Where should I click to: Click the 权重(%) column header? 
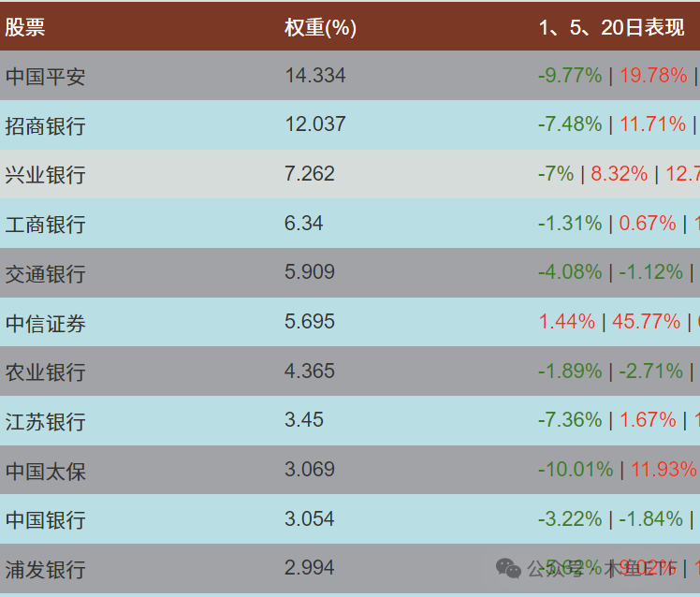321,28
